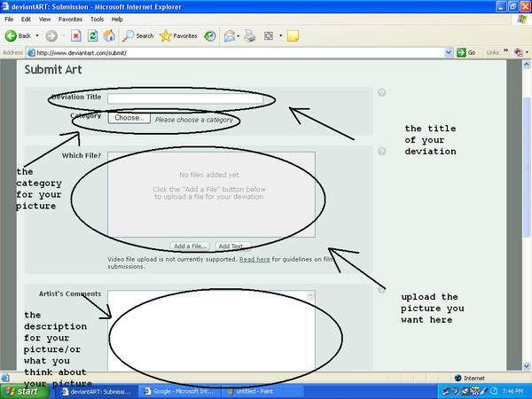Click the page scrollbar up arrow
The width and height of the screenshot is (532, 399).
(526, 64)
